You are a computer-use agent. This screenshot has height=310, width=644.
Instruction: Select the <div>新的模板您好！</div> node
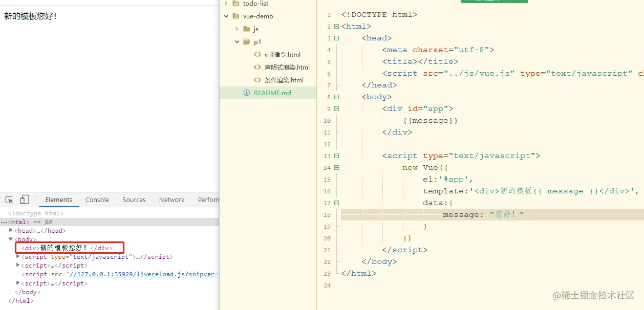(67, 248)
